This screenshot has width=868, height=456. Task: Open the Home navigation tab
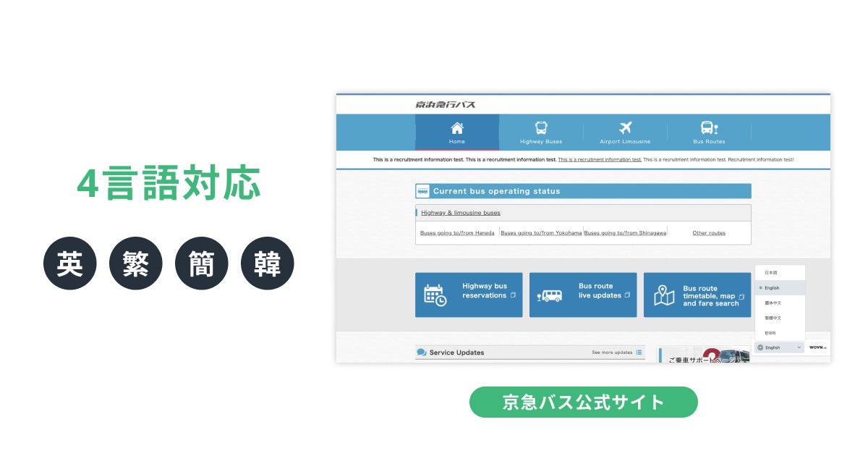coord(457,132)
